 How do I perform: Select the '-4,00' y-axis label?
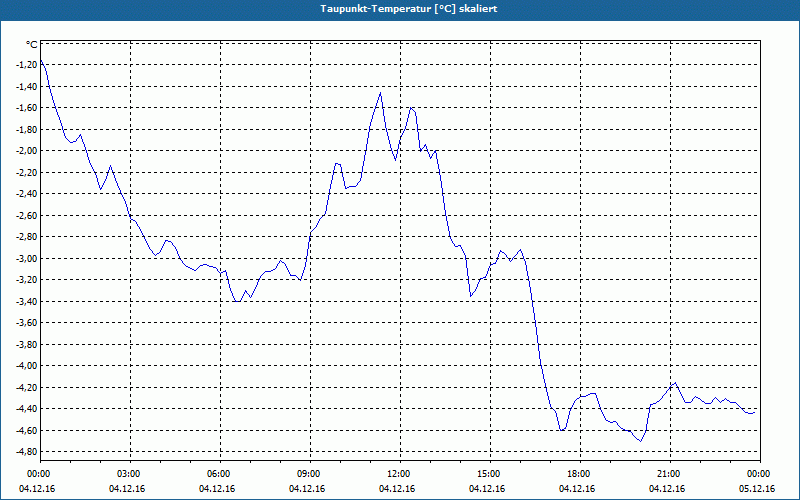pyautogui.click(x=28, y=366)
